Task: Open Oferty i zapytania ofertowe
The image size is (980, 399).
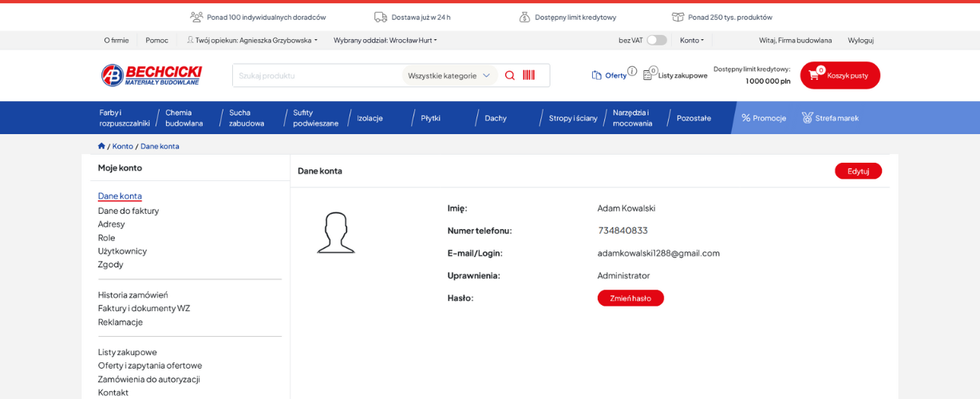Action: 150,365
